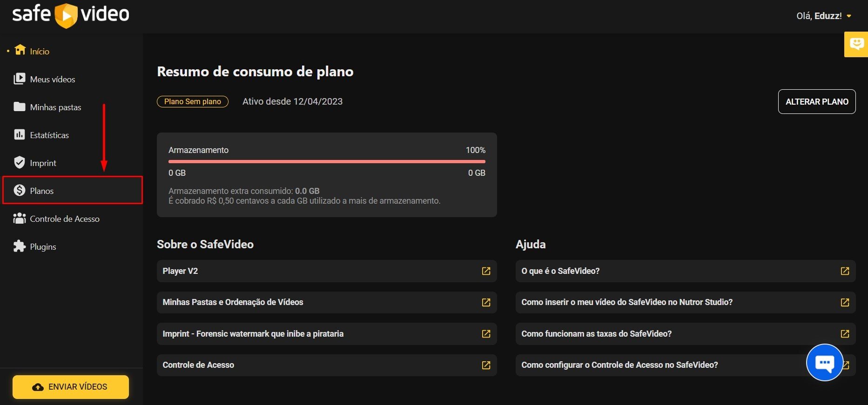
Task: Open Minhas pastas in the sidebar
Action: coord(55,107)
